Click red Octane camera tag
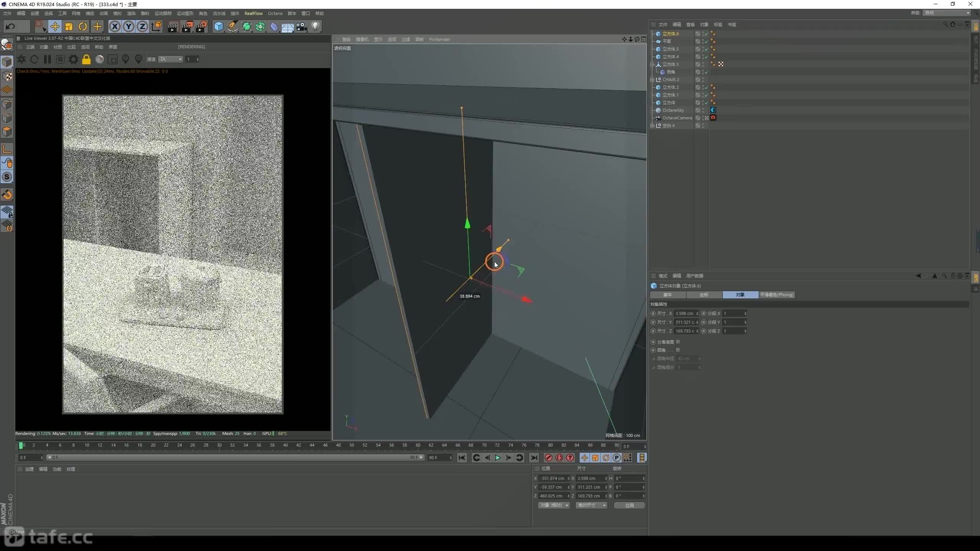Image resolution: width=980 pixels, height=551 pixels. 713,118
